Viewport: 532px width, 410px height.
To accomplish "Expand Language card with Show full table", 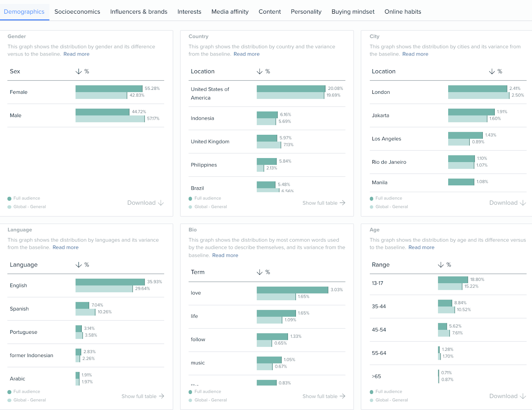I will (143, 396).
